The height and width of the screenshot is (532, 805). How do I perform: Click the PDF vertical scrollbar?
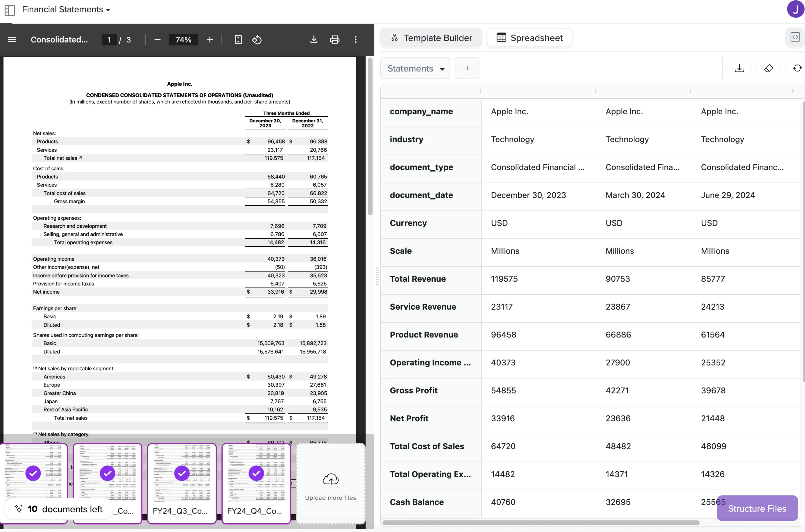(370, 136)
